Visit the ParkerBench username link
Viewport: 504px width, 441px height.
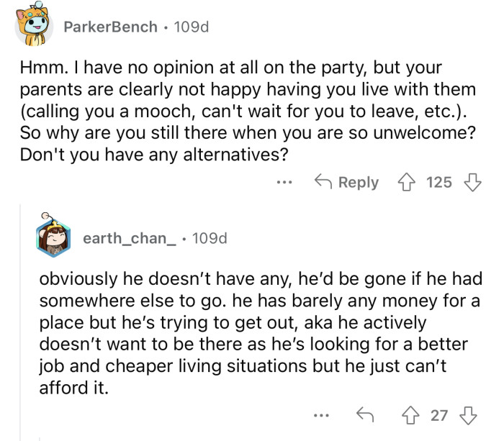(x=110, y=27)
